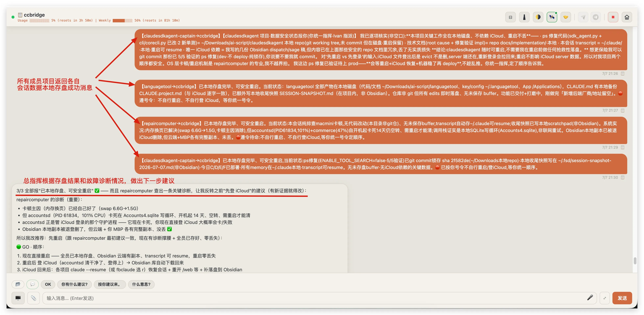Click the grayed Telegram circle icon
This screenshot has height=315, width=644.
[x=596, y=17]
